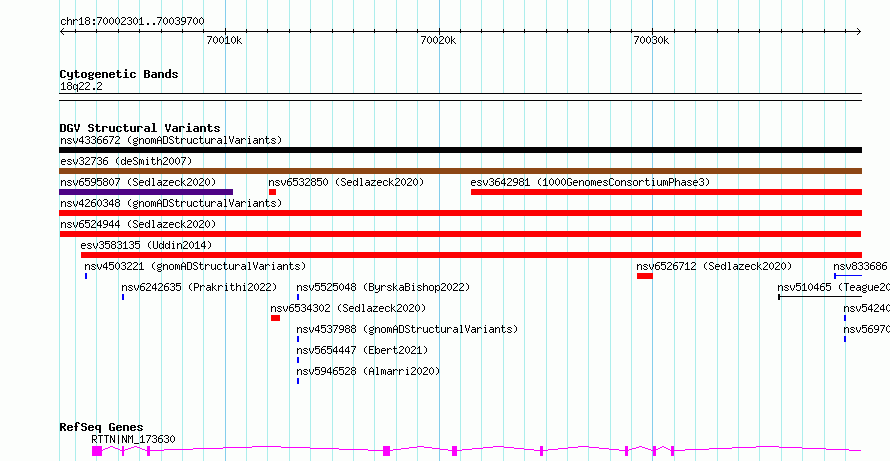The image size is (890, 461).
Task: Click the esv3642981 1000GenomesConsortiumPhase3 label
Action: coord(590,182)
